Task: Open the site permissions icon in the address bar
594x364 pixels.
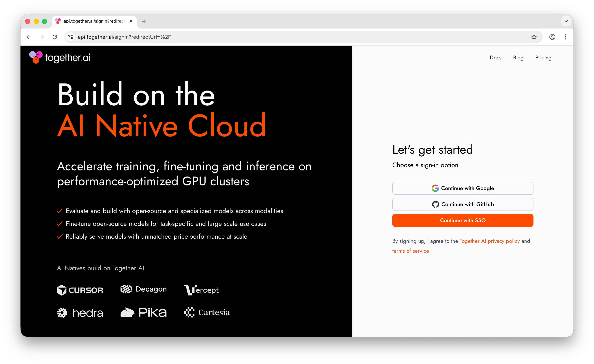Action: click(x=70, y=37)
